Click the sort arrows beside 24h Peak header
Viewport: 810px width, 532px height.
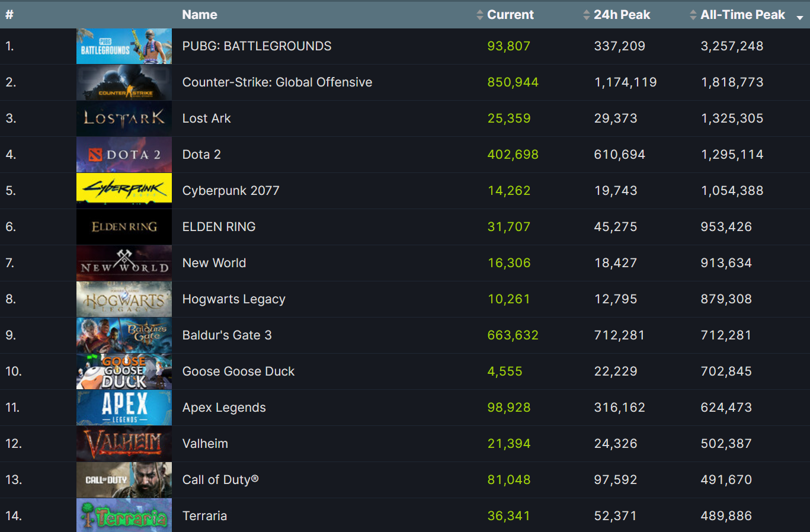(587, 15)
